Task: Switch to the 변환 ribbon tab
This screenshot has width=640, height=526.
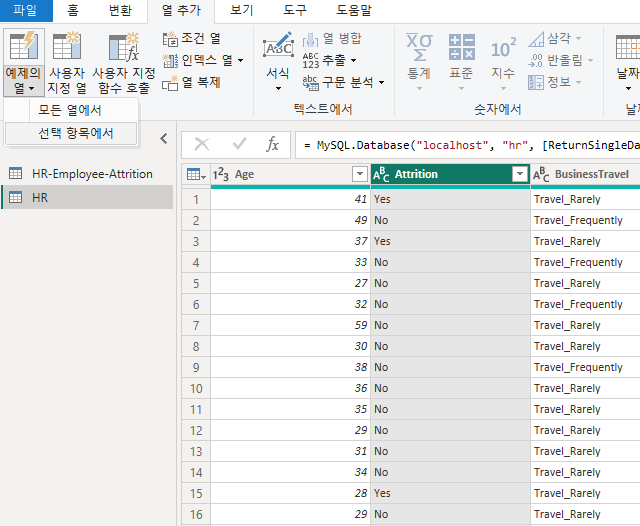Action: pyautogui.click(x=120, y=10)
